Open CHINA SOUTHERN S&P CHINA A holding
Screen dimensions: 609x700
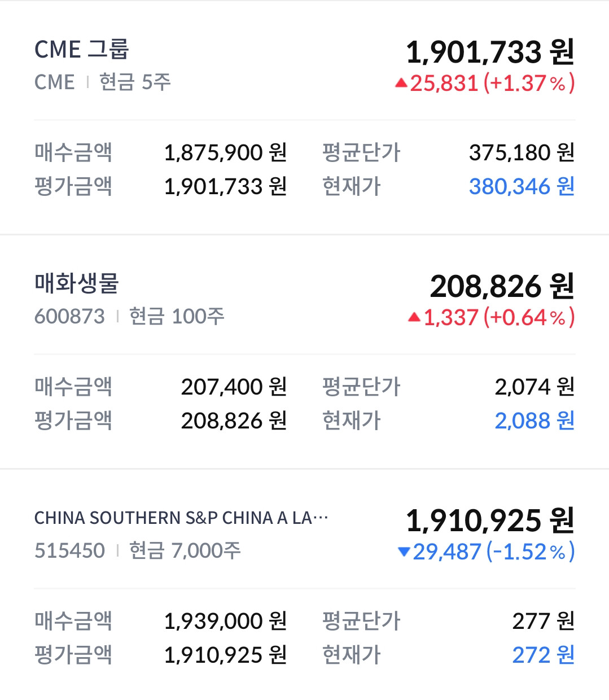(x=181, y=518)
